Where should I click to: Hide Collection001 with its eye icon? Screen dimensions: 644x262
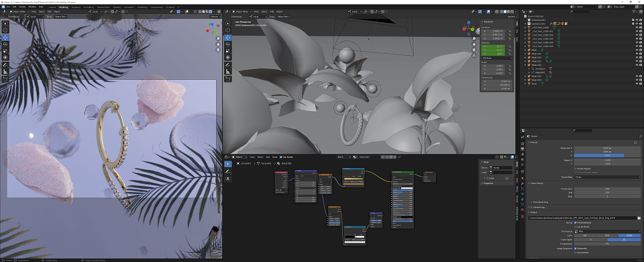click(x=637, y=20)
